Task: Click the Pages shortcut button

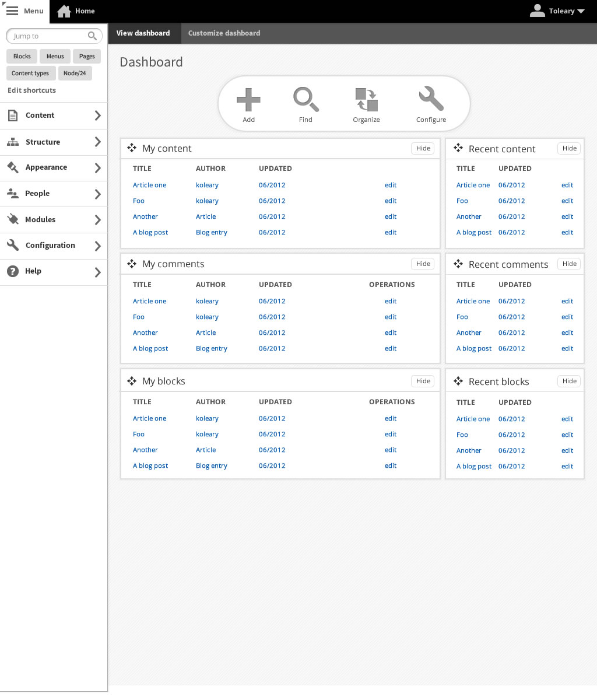Action: pyautogui.click(x=87, y=57)
